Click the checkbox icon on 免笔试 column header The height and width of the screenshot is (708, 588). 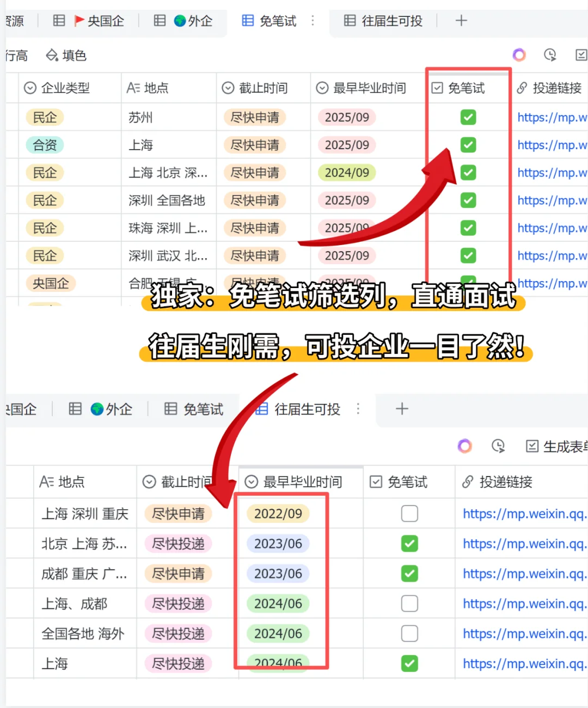click(437, 88)
